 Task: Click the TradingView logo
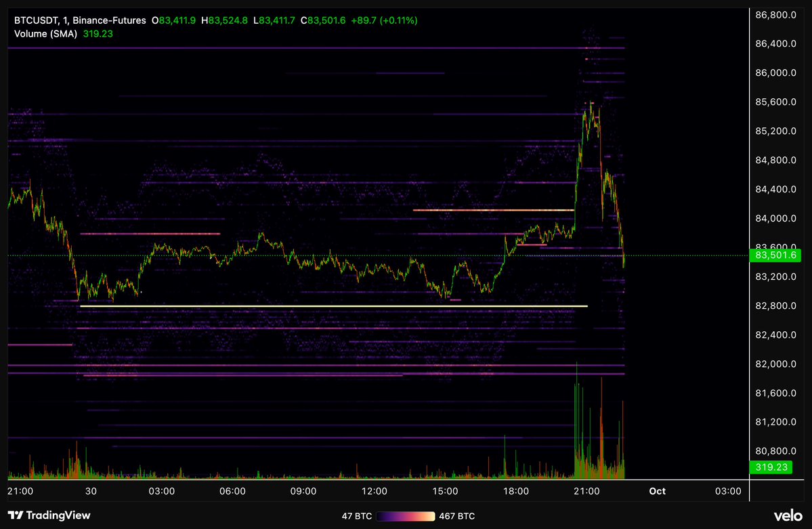click(x=49, y=515)
